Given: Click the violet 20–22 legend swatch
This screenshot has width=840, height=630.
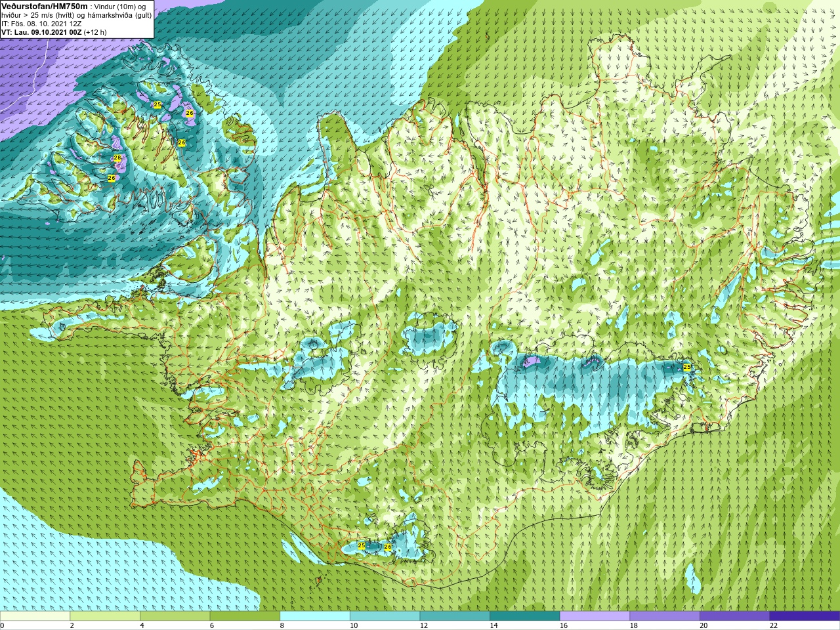Looking at the screenshot, I should (735, 616).
